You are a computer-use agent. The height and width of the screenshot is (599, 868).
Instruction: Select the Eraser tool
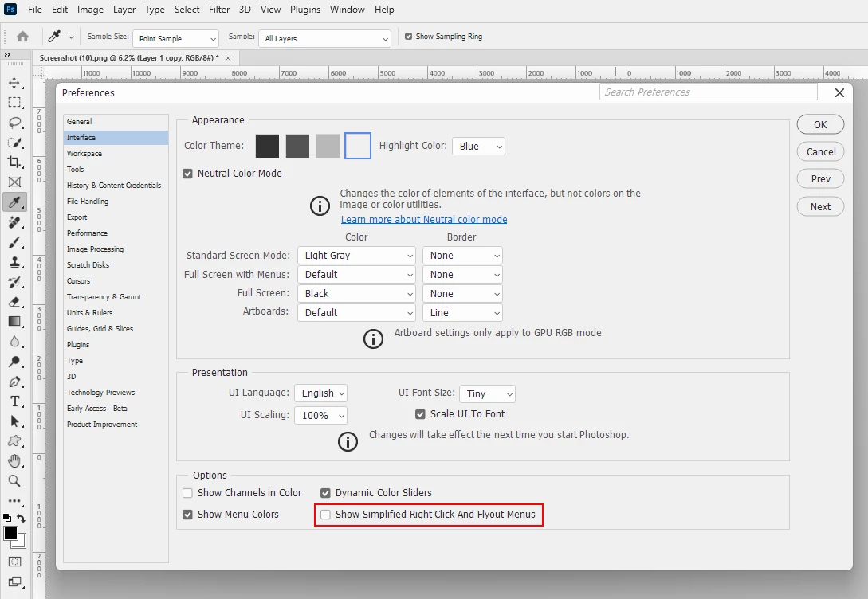click(x=14, y=302)
